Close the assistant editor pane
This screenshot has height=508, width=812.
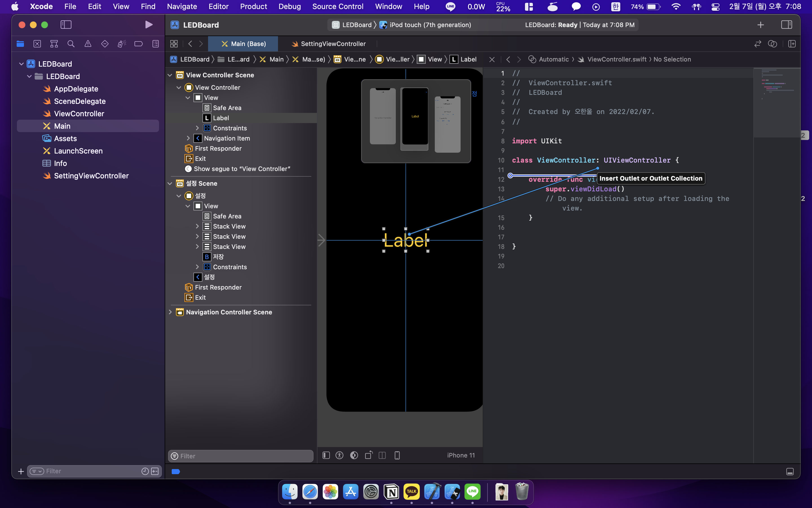pos(492,60)
